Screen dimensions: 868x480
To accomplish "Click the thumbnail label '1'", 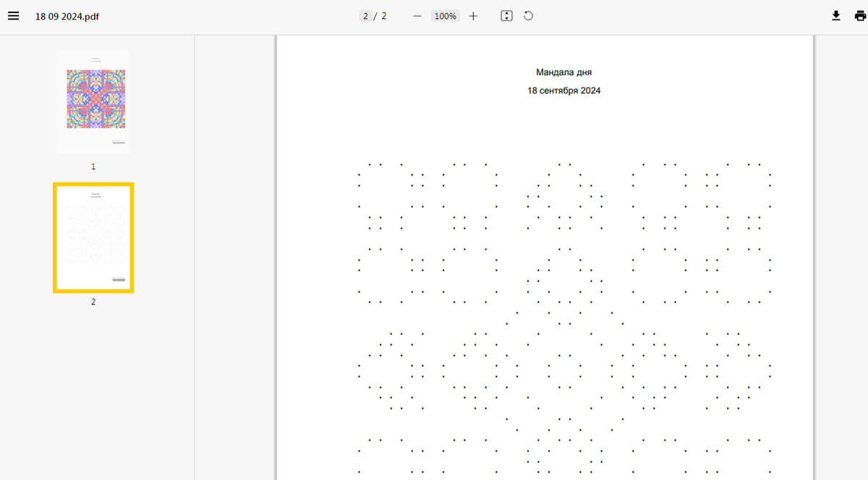I will [93, 166].
